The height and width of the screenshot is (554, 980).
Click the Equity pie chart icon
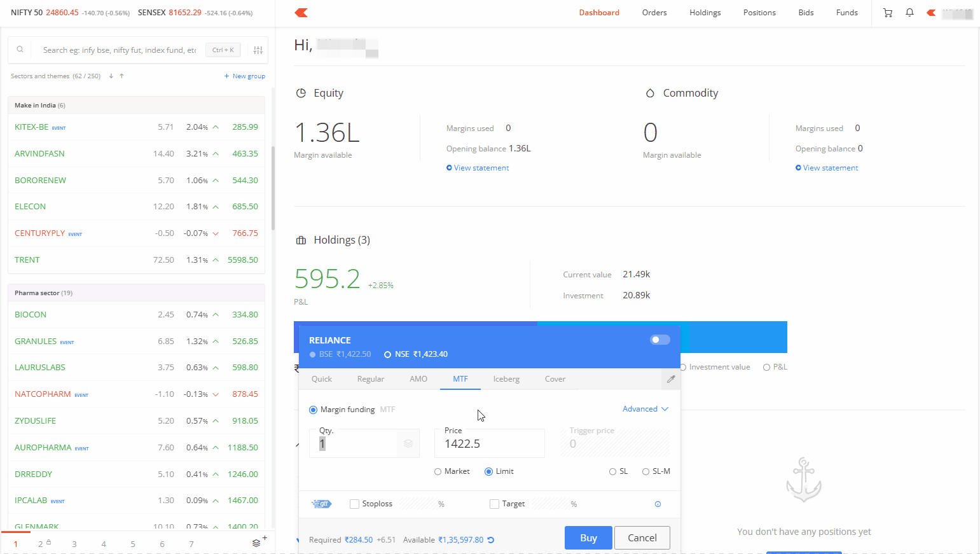tap(301, 93)
